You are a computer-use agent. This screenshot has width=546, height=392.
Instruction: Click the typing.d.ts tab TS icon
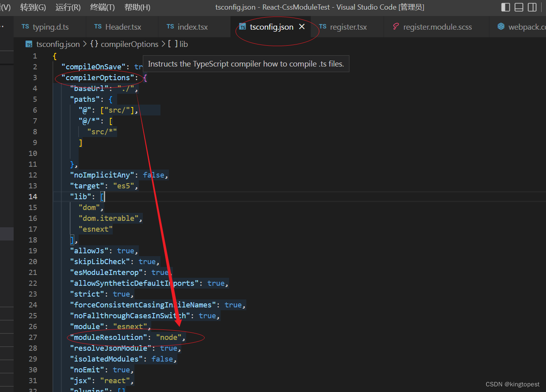click(25, 26)
